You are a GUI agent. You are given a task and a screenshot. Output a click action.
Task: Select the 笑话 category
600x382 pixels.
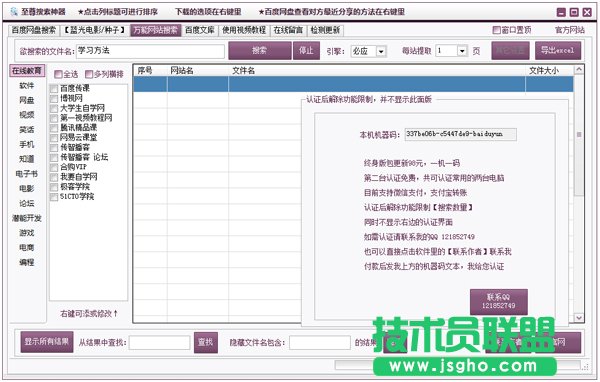click(x=27, y=130)
